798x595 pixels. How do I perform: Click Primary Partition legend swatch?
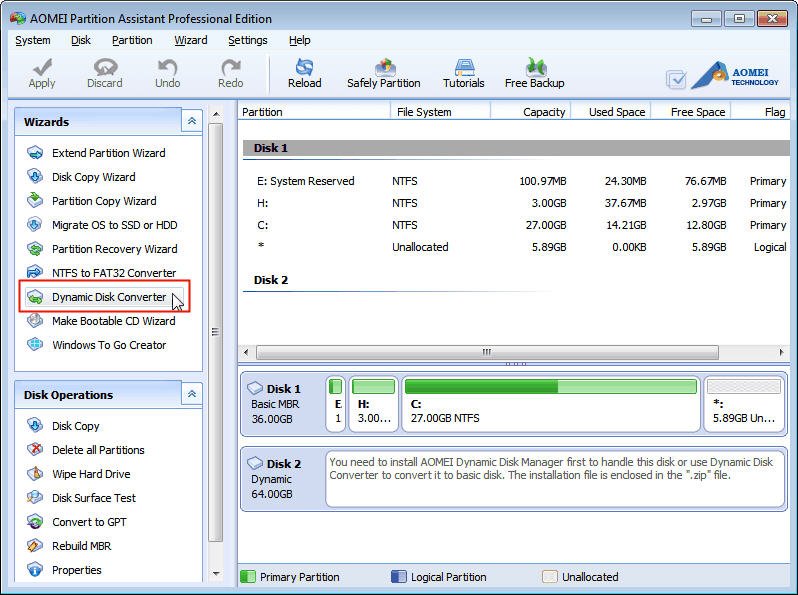(248, 577)
